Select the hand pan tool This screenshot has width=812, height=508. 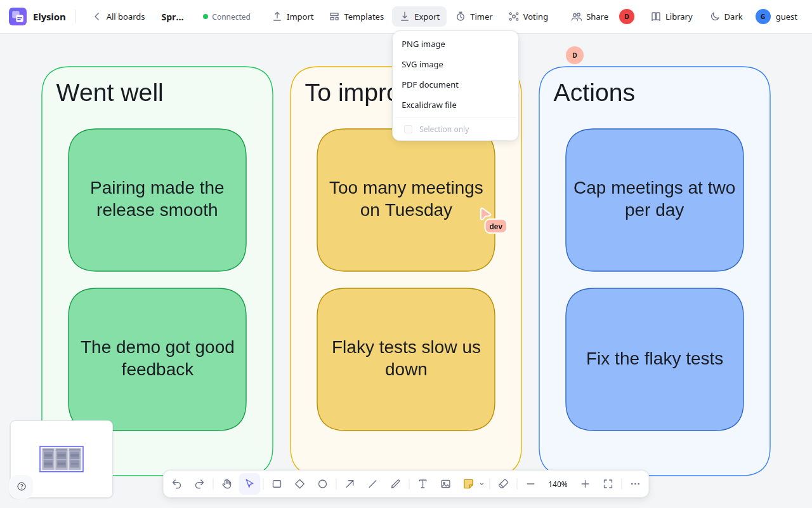point(226,484)
